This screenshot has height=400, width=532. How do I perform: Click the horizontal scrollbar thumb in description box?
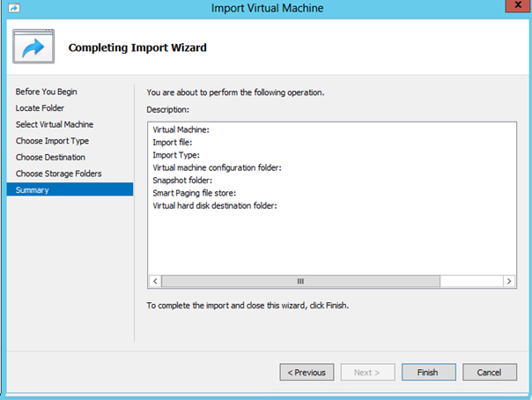[x=300, y=281]
